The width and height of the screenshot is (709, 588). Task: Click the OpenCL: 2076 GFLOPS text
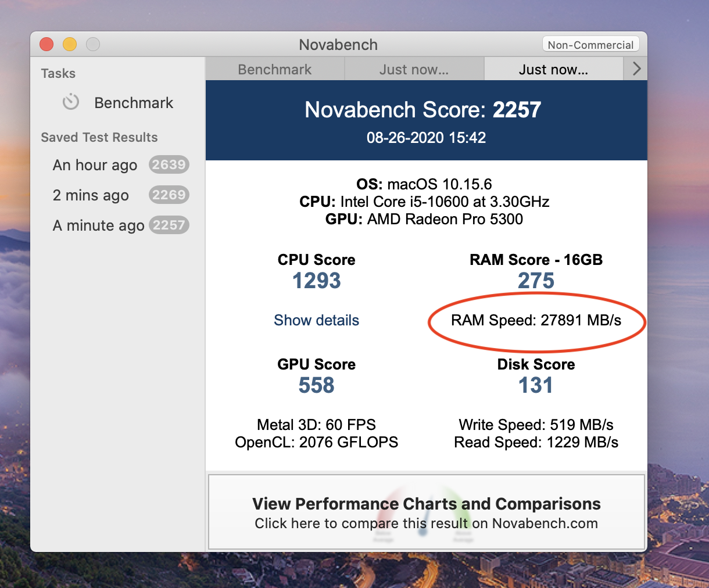[316, 442]
